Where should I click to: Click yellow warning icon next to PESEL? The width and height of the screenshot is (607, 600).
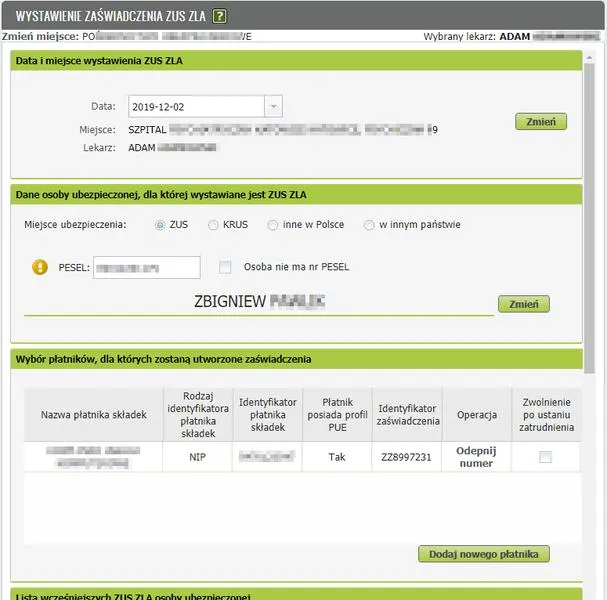[x=40, y=267]
